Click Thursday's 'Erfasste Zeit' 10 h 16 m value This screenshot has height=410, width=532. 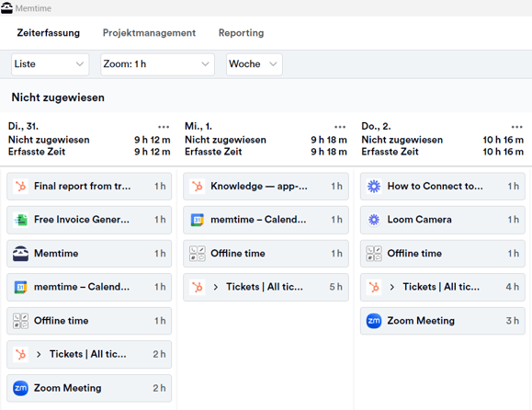pyautogui.click(x=504, y=152)
